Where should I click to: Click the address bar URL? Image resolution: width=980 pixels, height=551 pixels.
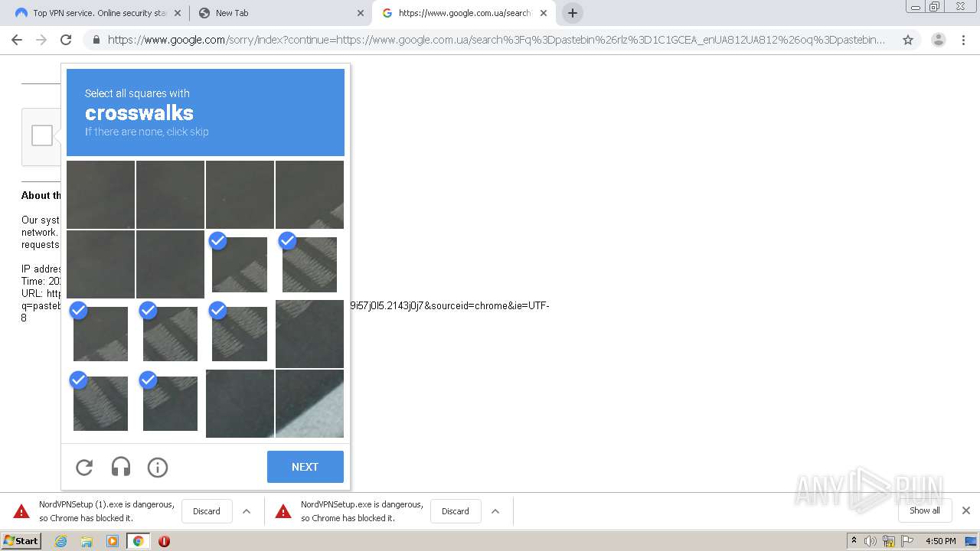pos(496,40)
